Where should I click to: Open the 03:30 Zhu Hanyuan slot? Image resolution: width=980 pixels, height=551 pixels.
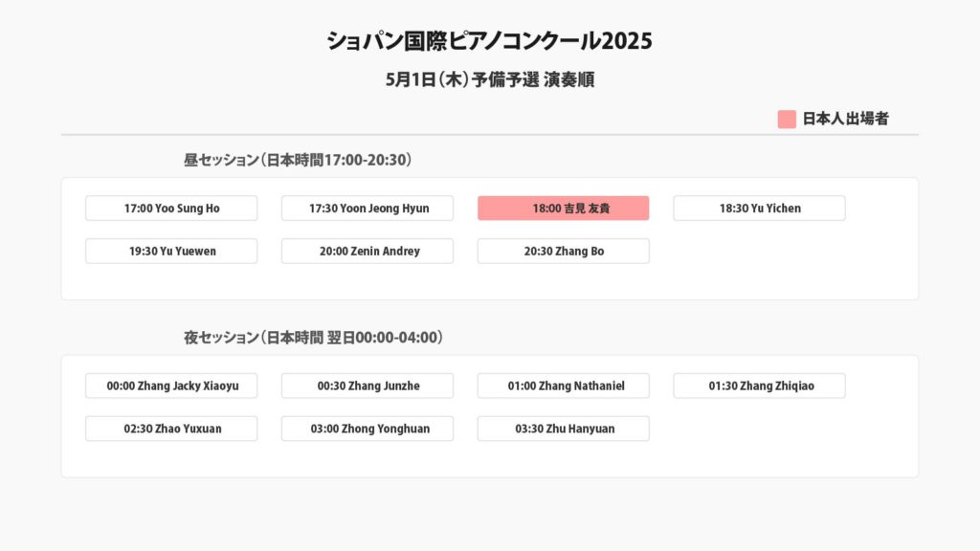(563, 429)
